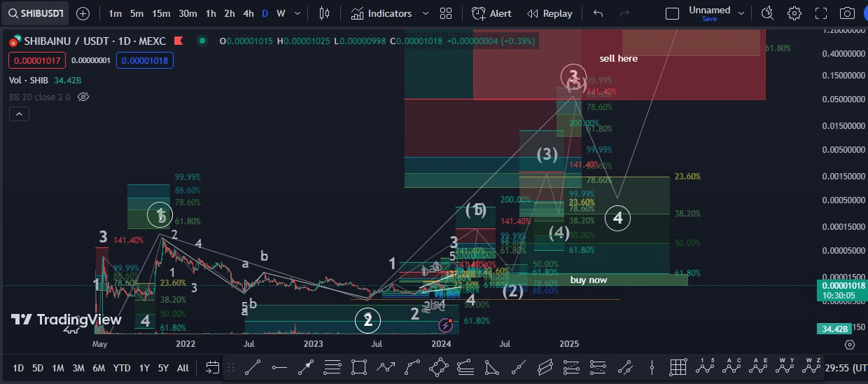Open the layout setup square icon

[x=672, y=13]
